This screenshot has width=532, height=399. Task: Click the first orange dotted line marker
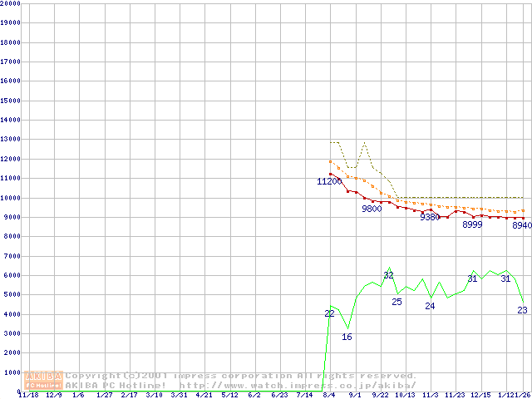[330, 161]
